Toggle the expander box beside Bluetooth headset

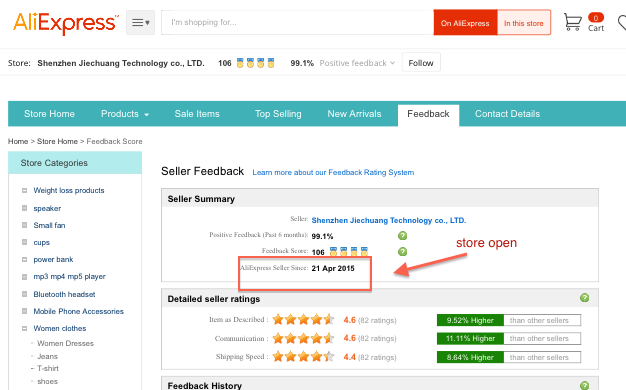pos(24,294)
